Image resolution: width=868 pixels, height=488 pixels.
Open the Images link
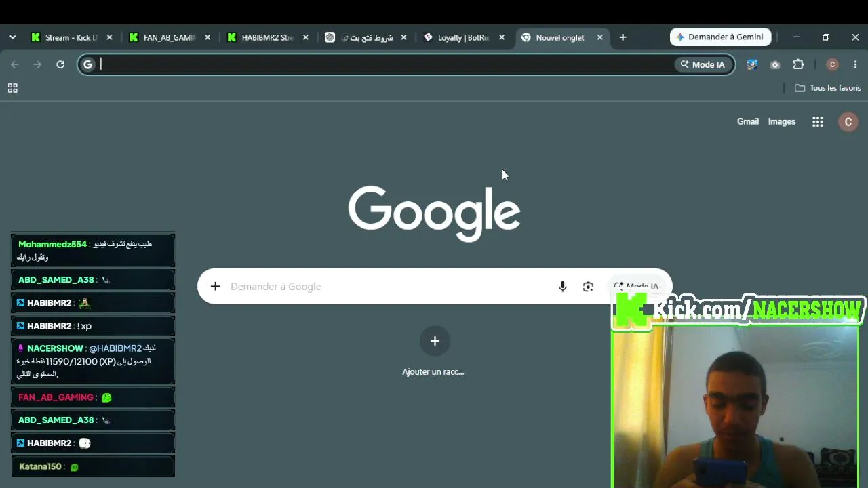[x=781, y=122]
